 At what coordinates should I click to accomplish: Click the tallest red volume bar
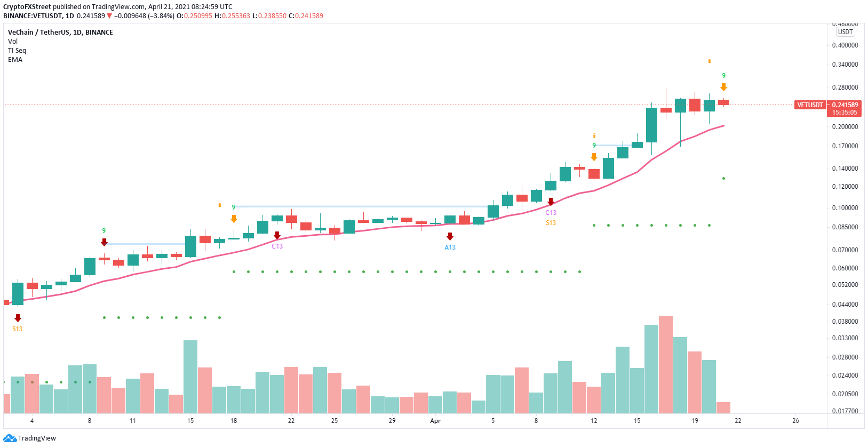click(x=666, y=365)
